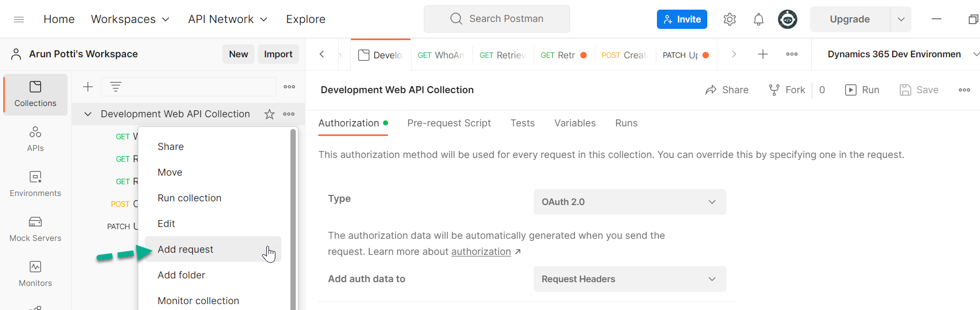Follow the authorization help link

pos(481,252)
